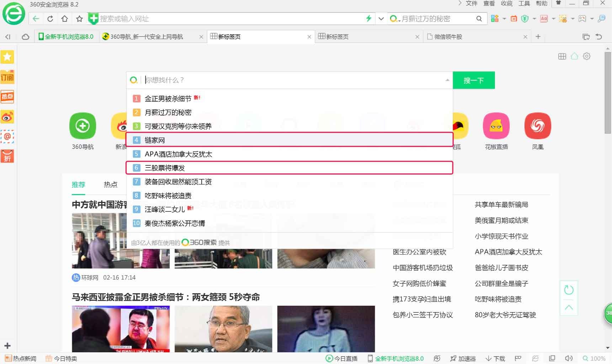The height and width of the screenshot is (364, 612).
Task: Open the 文件 menu
Action: coord(471,4)
